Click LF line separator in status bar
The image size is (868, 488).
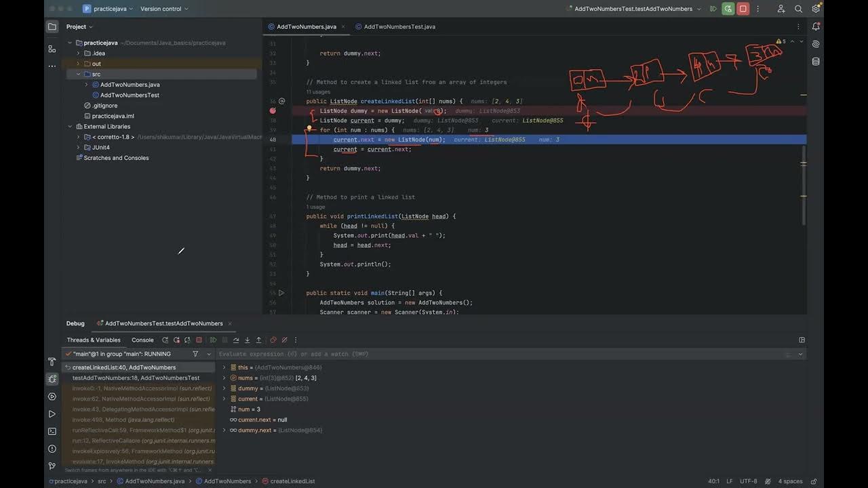pyautogui.click(x=730, y=481)
